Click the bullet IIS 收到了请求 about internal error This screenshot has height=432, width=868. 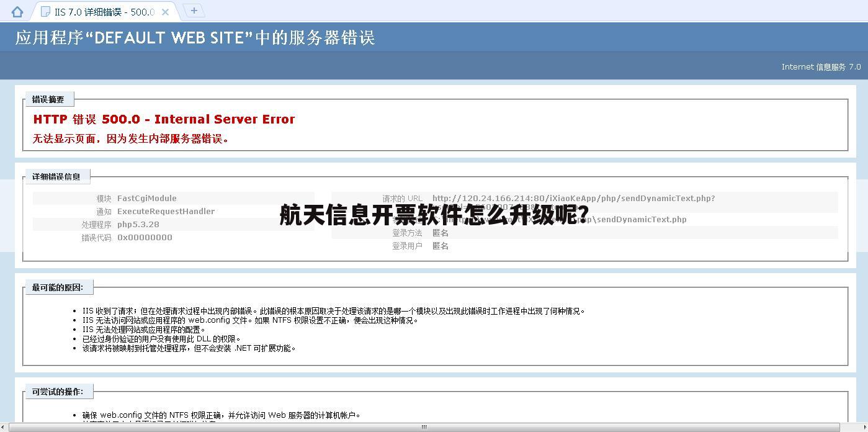(334, 311)
